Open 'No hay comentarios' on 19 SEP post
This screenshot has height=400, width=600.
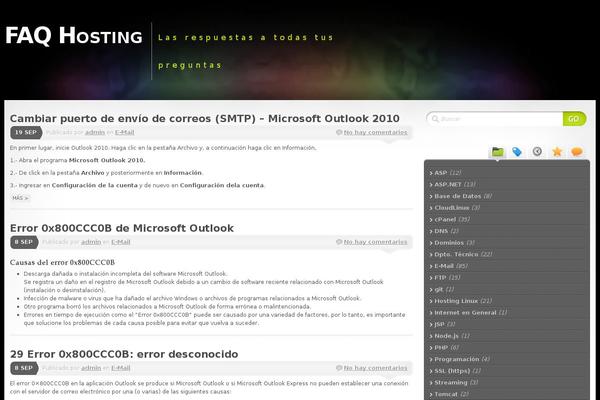pyautogui.click(x=375, y=132)
